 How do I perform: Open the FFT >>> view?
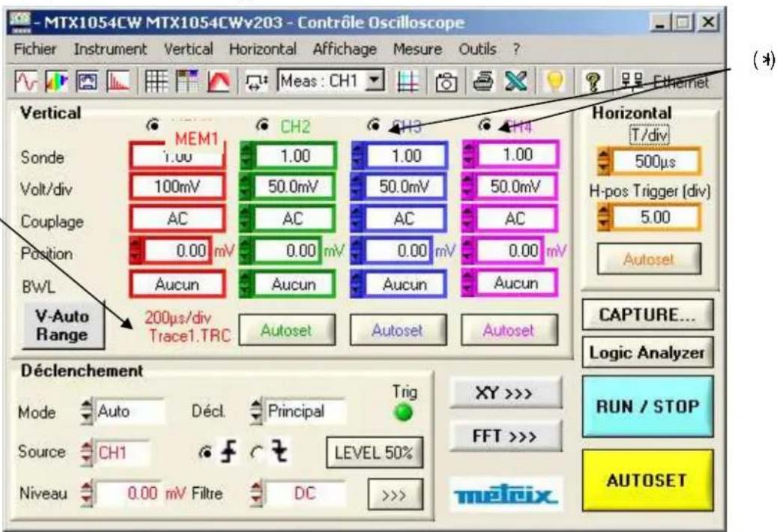(506, 436)
